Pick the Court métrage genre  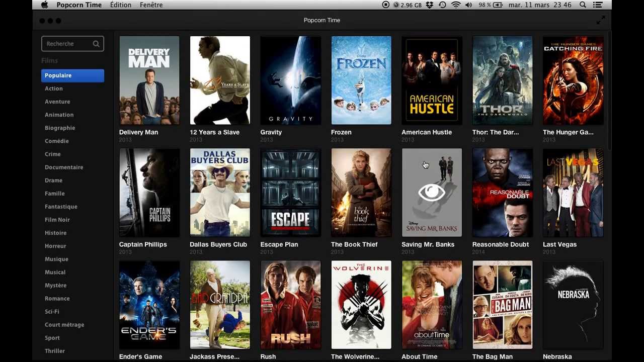coord(64,324)
